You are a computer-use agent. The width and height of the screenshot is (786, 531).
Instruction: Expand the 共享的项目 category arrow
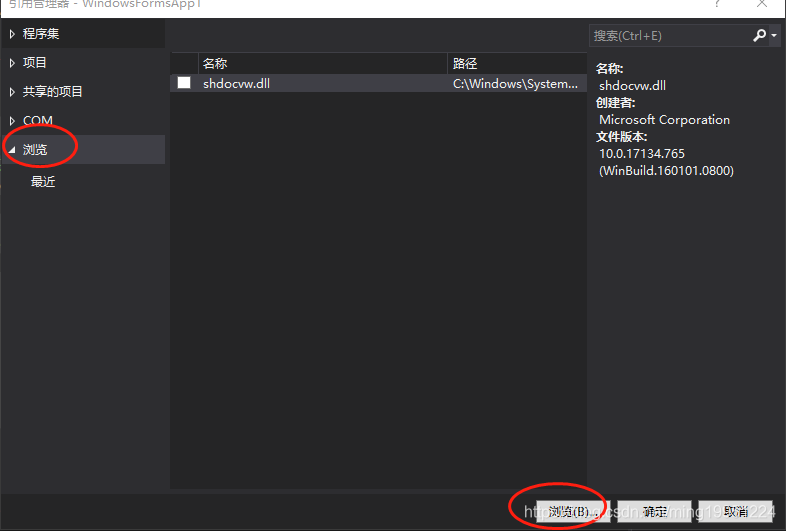12,92
